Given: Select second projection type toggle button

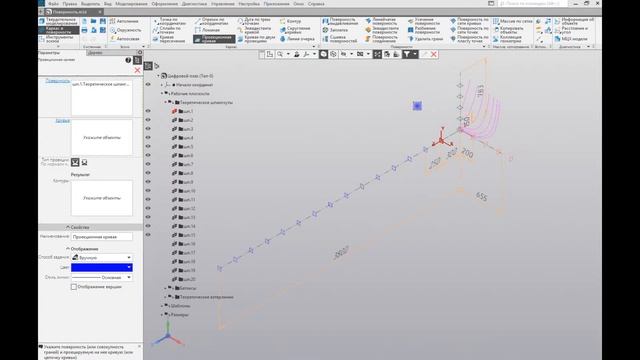Looking at the screenshot, I should (x=84, y=162).
